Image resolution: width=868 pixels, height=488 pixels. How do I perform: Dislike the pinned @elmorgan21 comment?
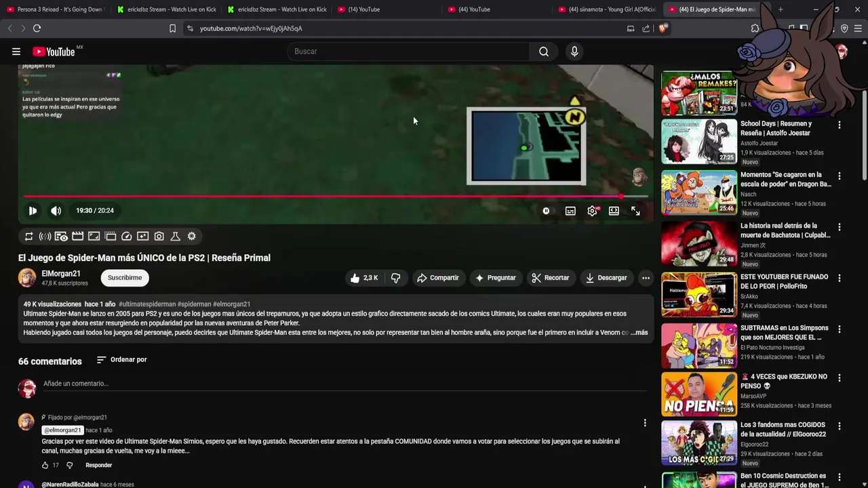pyautogui.click(x=69, y=466)
